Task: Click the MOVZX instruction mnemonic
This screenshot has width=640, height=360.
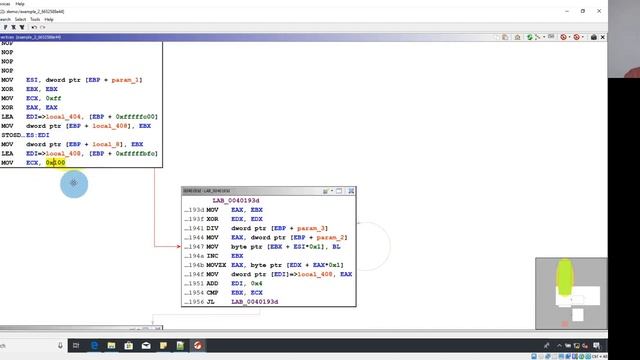Action: [x=216, y=265]
